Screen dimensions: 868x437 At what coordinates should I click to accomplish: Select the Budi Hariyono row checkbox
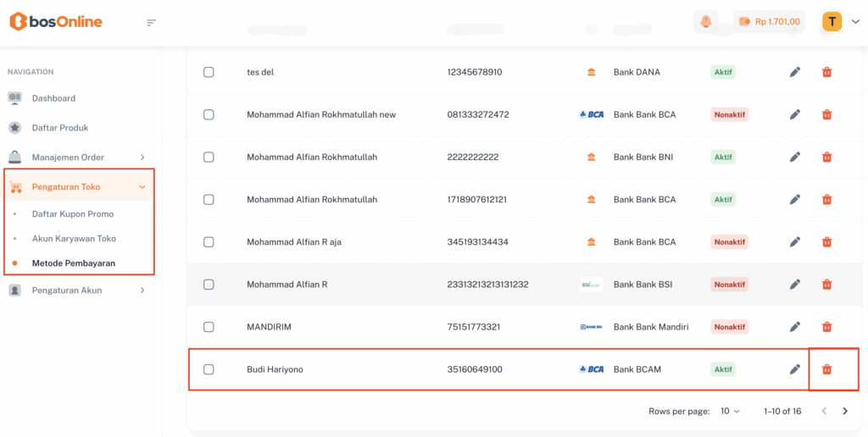point(209,369)
